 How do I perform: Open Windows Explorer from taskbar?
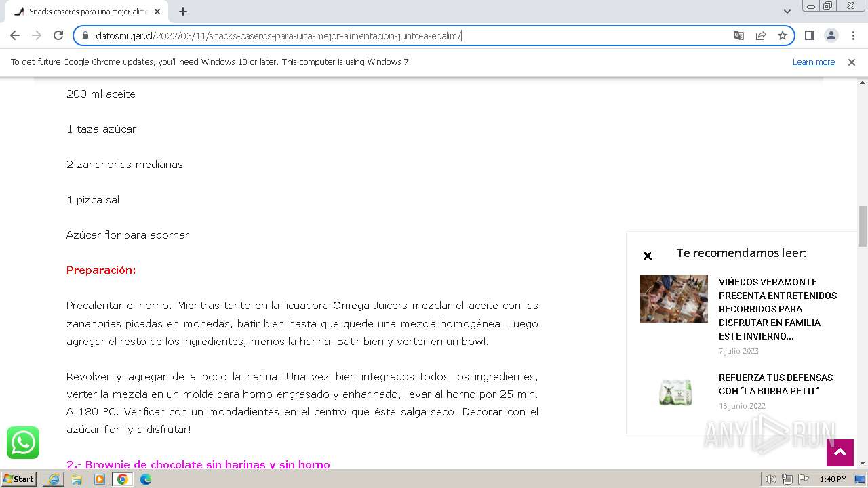coord(77,479)
